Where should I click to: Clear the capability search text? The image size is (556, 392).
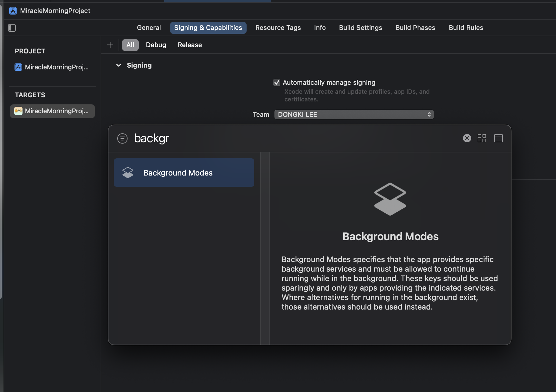467,138
